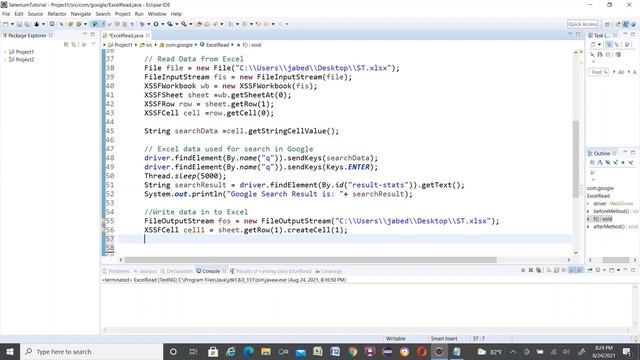This screenshot has height=360, width=640.
Task: Toggle Link with Editor in Package Explorer
Action: pyautogui.click(x=73, y=44)
